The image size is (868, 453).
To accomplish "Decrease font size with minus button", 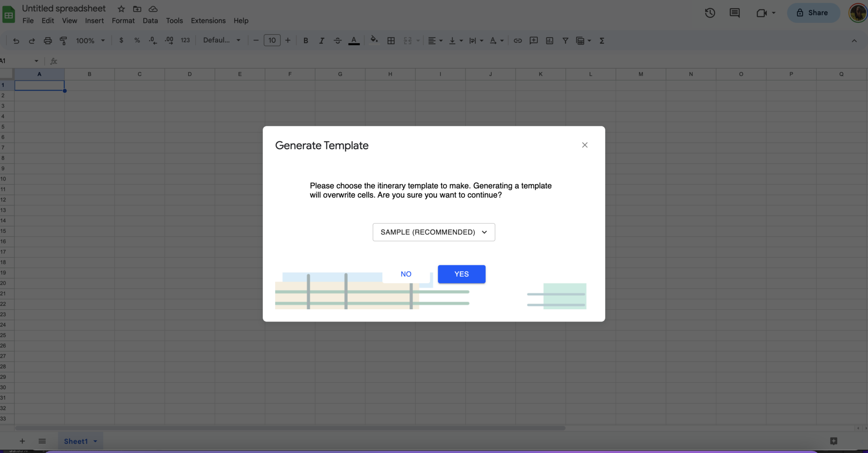I will pos(256,40).
